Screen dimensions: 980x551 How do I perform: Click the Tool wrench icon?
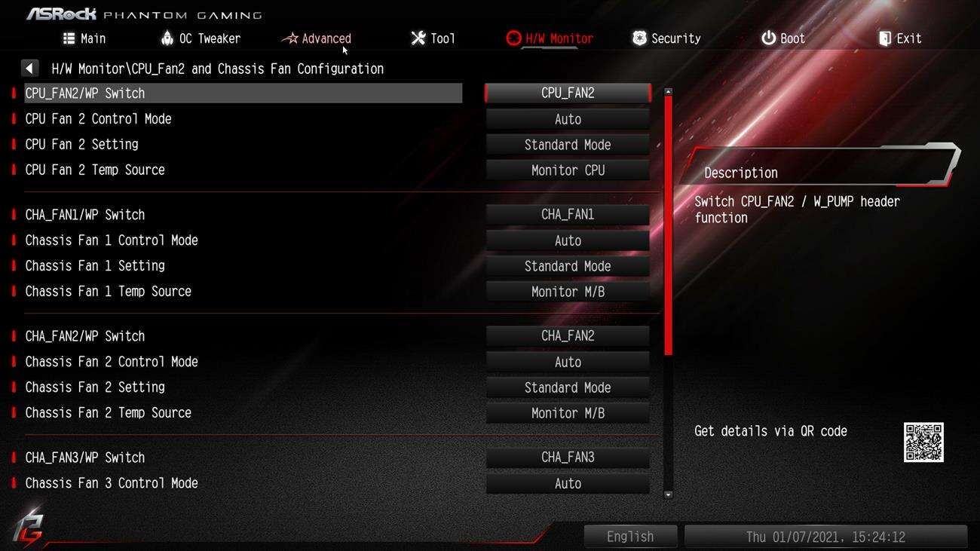[x=418, y=38]
